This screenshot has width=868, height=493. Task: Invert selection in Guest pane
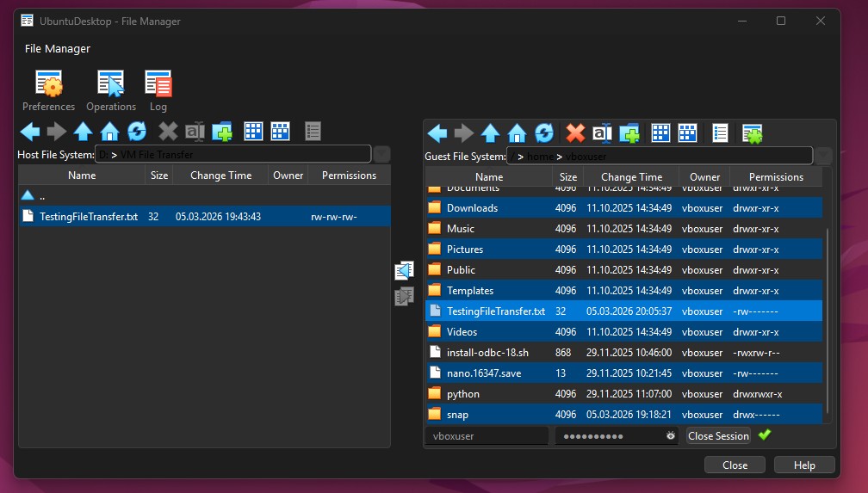(687, 133)
